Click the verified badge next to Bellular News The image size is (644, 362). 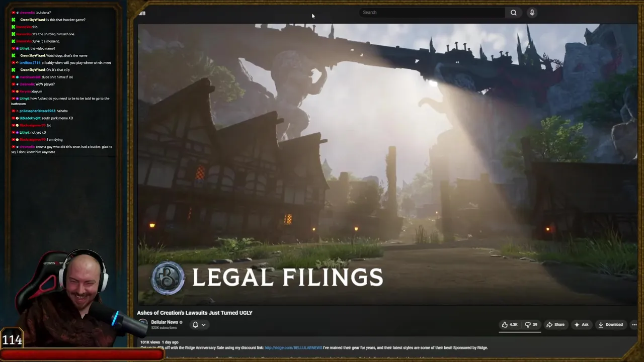click(181, 322)
